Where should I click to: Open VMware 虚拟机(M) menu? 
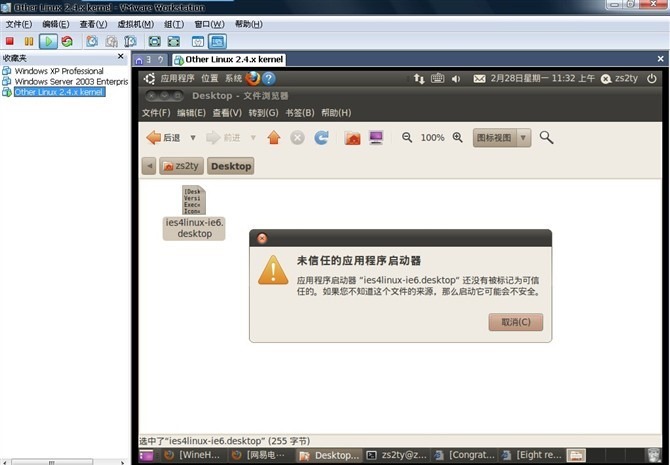(x=135, y=24)
